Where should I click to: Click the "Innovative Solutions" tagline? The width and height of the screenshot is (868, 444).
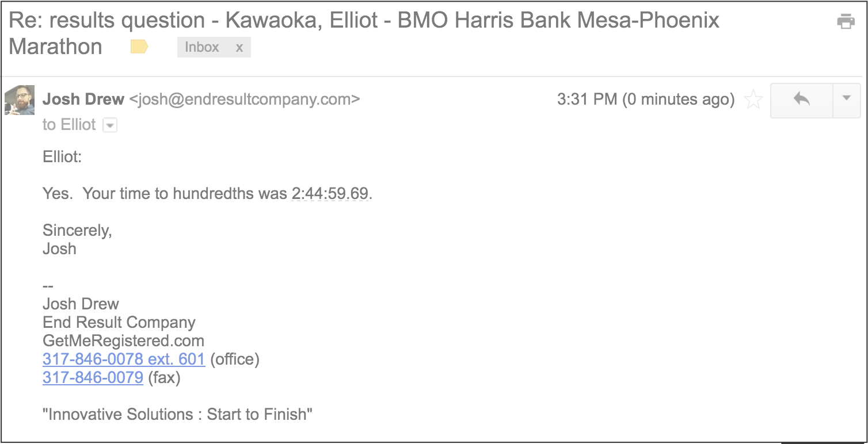coord(177,414)
